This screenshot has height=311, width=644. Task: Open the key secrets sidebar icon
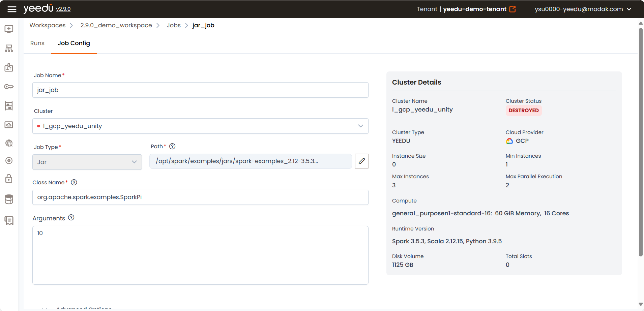tap(9, 87)
